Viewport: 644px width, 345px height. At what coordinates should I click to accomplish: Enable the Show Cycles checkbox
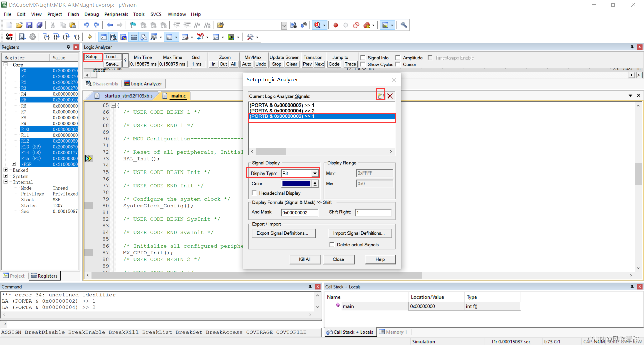click(363, 64)
